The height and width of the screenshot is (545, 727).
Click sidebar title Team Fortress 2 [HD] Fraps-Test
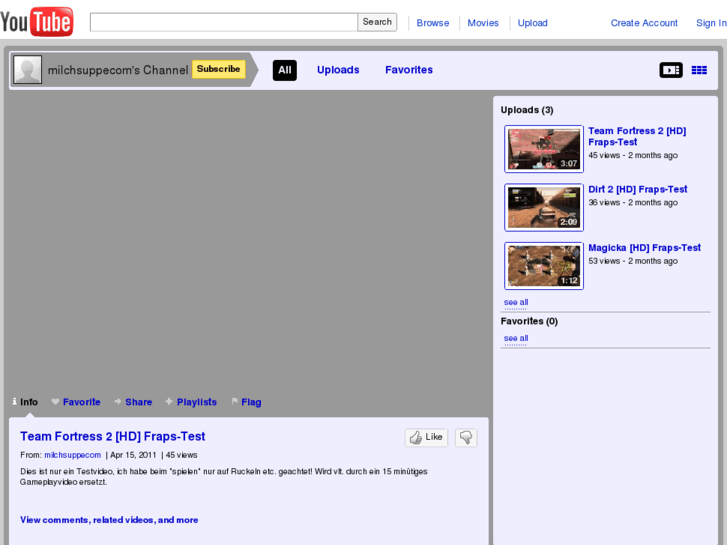tap(637, 136)
